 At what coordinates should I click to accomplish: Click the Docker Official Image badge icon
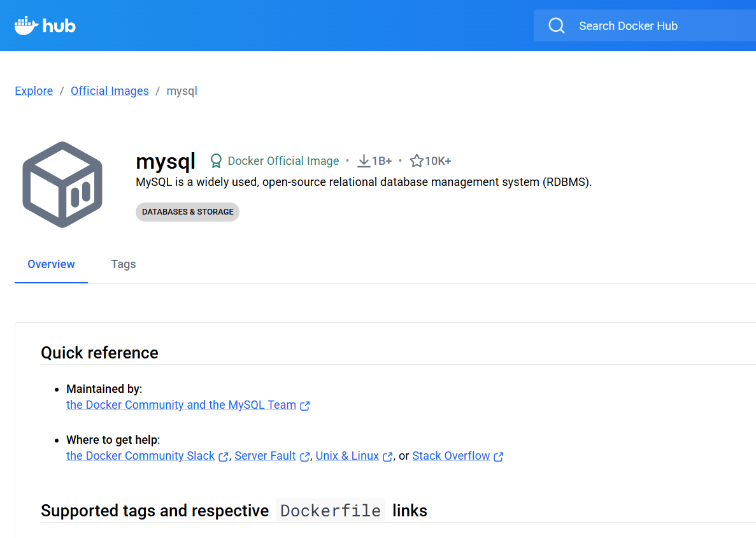click(x=216, y=161)
